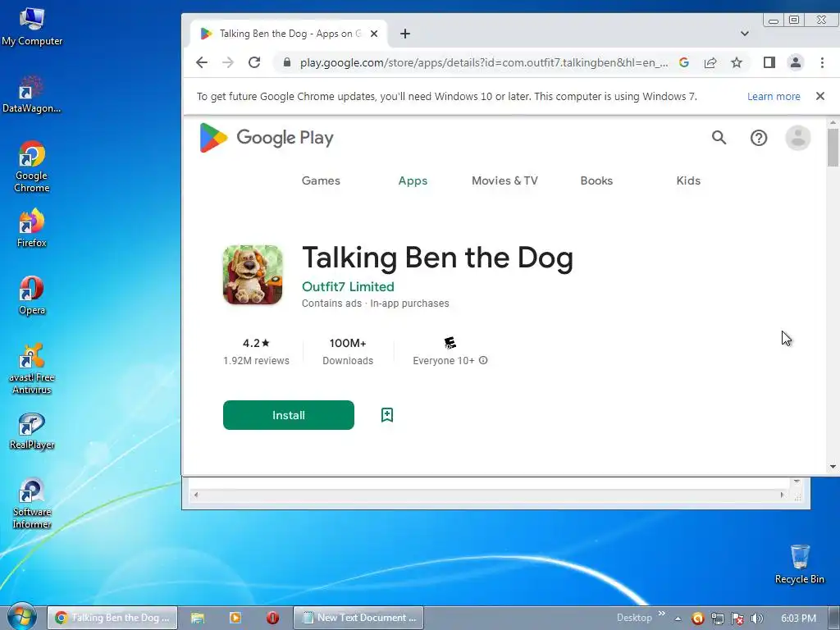Open DataWagon desktop shortcut
This screenshot has height=630, width=840.
[x=32, y=94]
